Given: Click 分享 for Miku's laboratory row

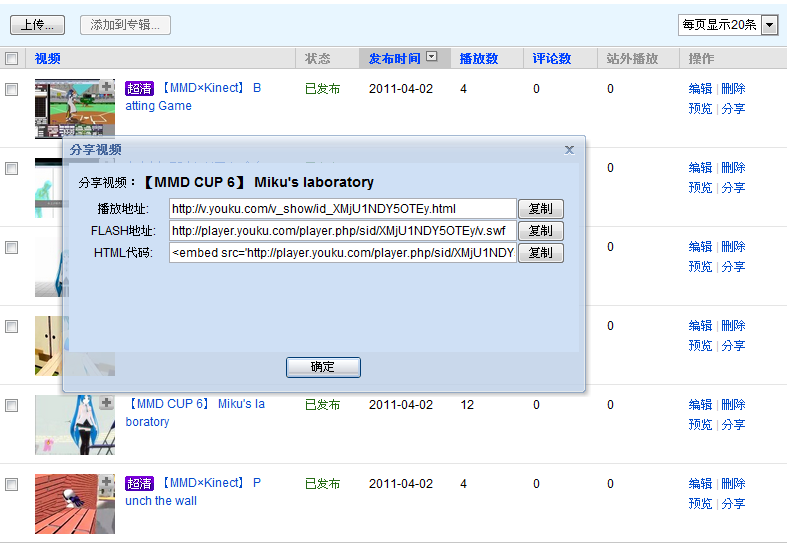Looking at the screenshot, I should (x=733, y=425).
